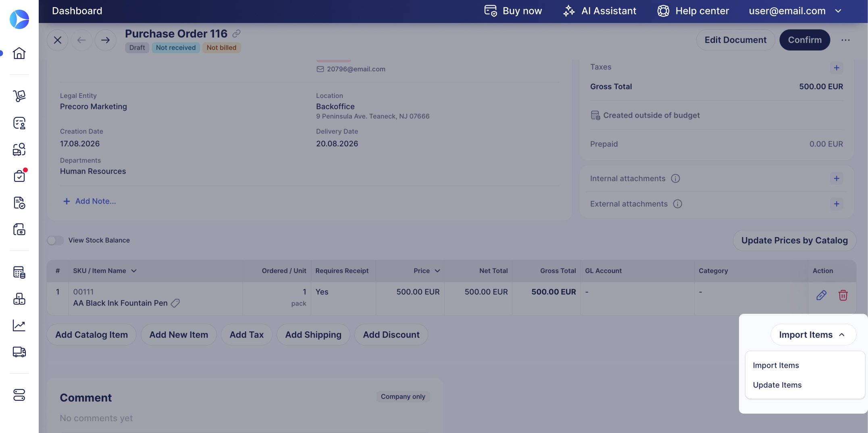Open the Price column dropdown arrow
Viewport: 868px width, 433px height.
(x=437, y=271)
